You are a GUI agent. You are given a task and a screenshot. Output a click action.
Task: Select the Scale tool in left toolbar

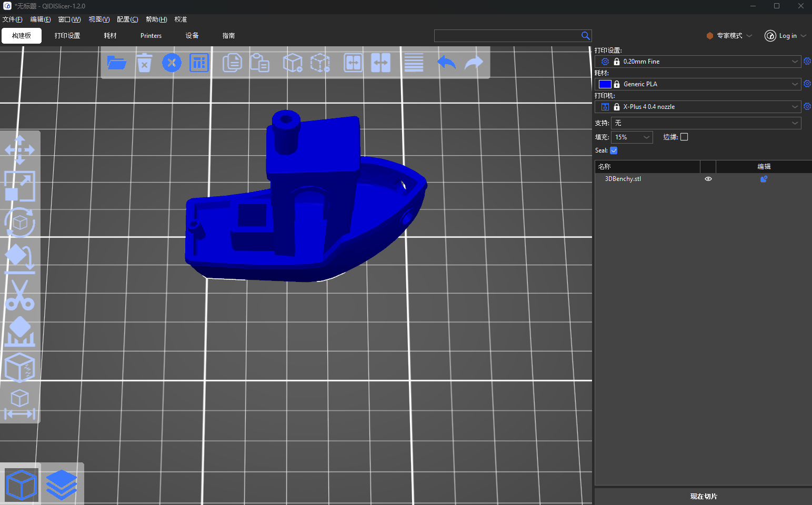click(x=19, y=186)
